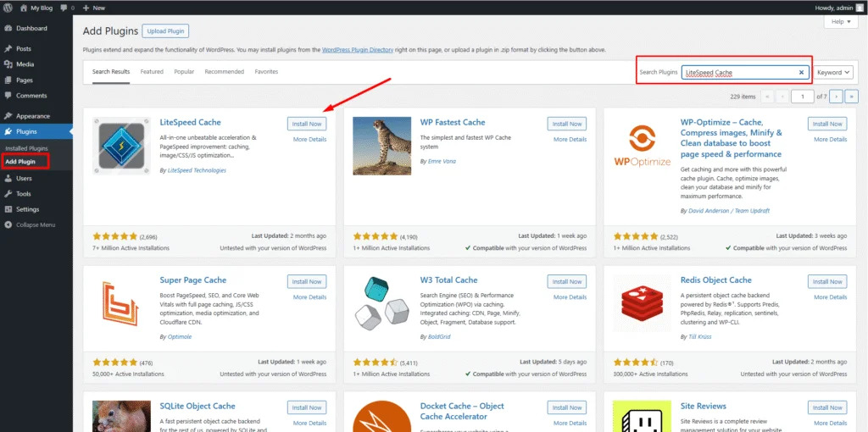
Task: Expand the Help panel
Action: coord(841,21)
